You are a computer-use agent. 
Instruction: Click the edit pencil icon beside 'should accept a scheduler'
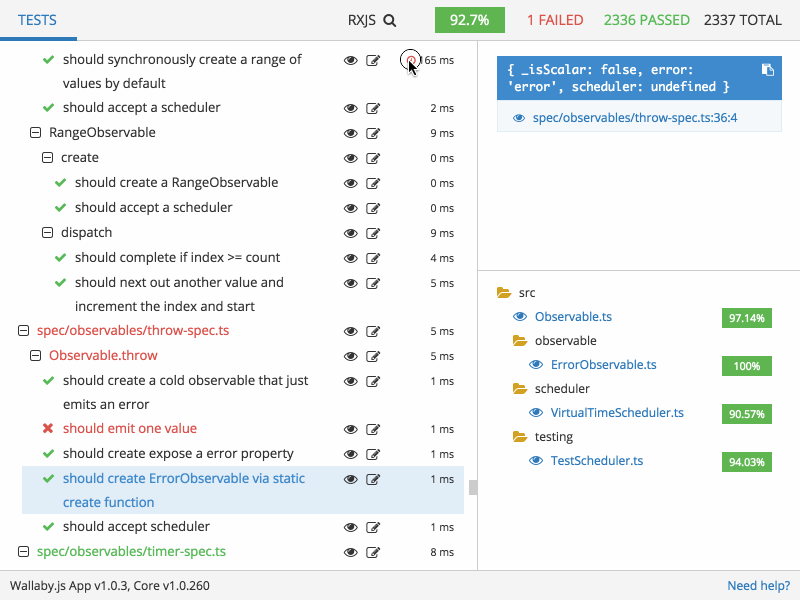(373, 107)
